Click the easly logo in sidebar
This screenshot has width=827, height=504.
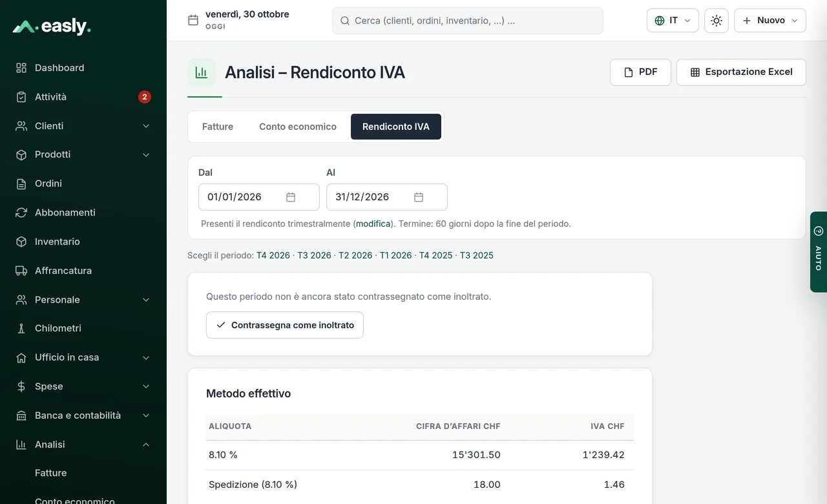coord(52,26)
